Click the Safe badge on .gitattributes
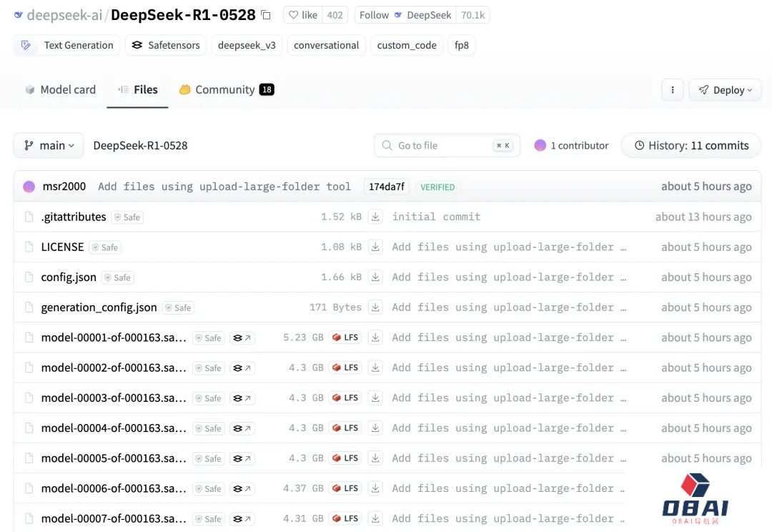This screenshot has height=532, width=772. pos(127,217)
